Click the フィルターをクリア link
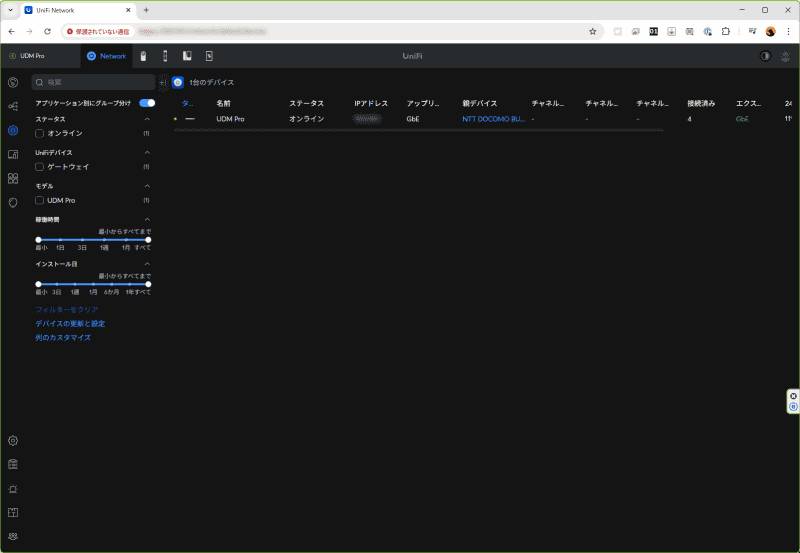Screen dimensions: 800x553 click(67, 310)
